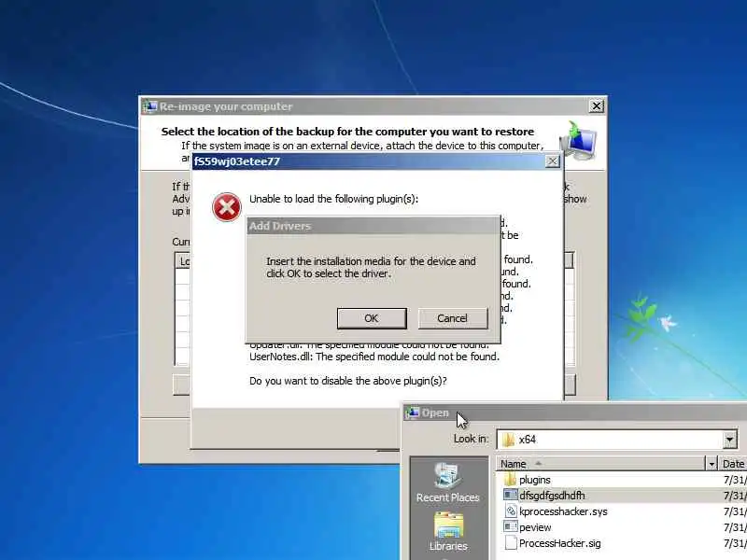
Task: Click the peview file name
Action: [535, 527]
